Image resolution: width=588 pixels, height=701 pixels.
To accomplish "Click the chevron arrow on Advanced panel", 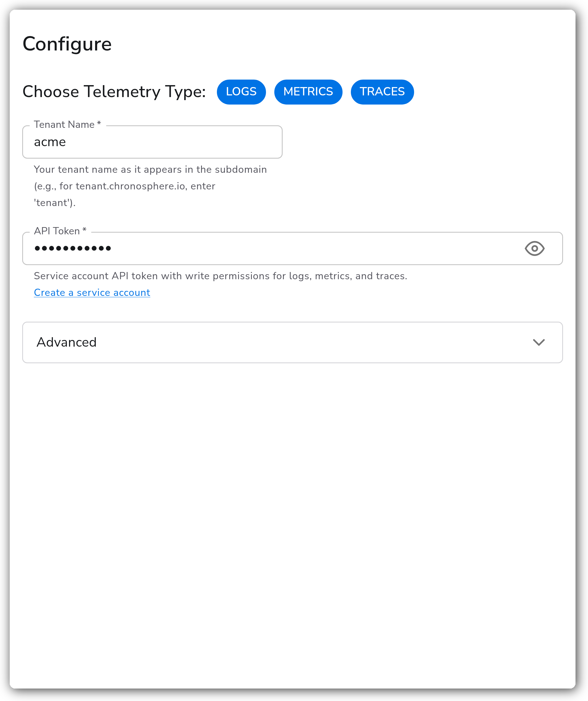I will coord(539,342).
